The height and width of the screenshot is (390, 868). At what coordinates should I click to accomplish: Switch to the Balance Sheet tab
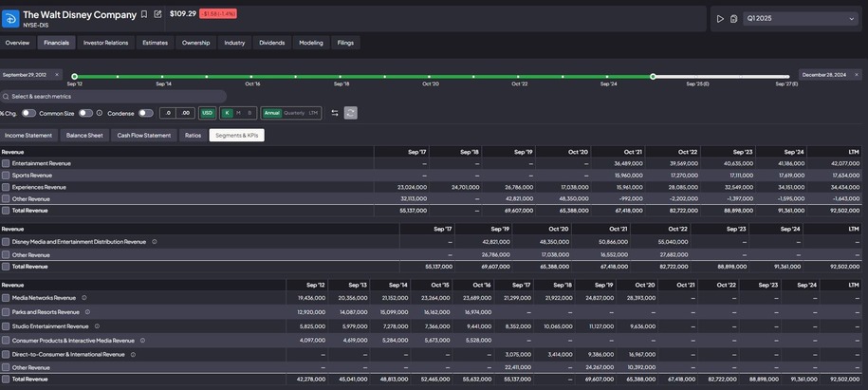pos(83,136)
